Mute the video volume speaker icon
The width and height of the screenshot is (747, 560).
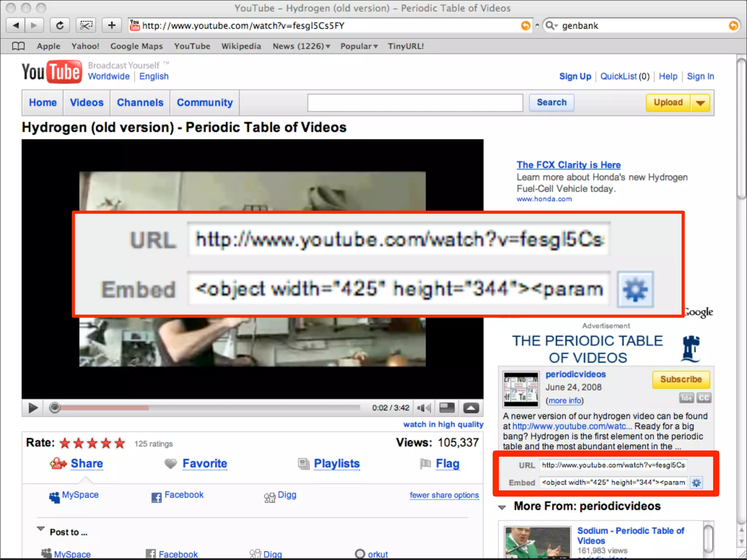[423, 408]
